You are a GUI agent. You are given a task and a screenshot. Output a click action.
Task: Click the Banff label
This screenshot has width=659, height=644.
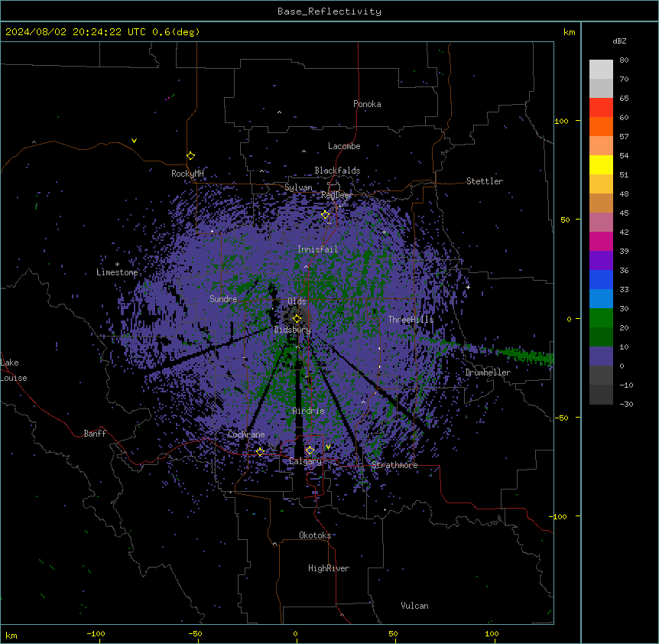(95, 434)
